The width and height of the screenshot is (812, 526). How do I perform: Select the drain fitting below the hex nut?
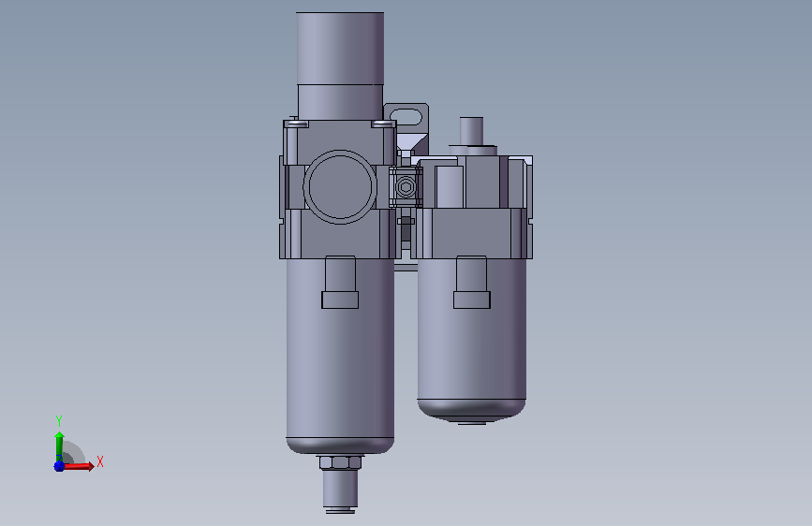click(340, 489)
